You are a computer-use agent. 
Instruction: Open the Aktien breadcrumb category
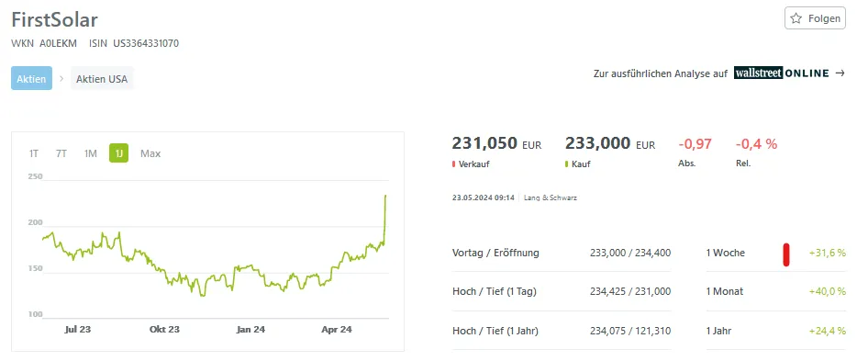pos(31,78)
